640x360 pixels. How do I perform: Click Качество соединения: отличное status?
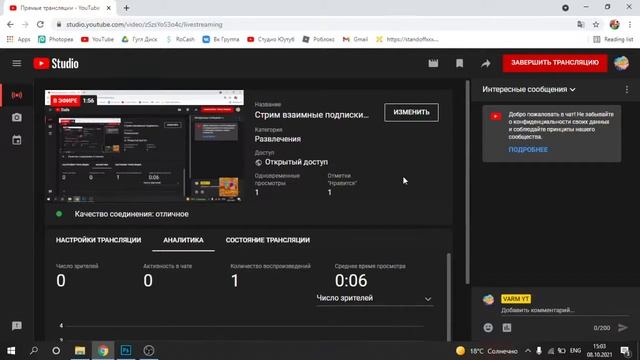131,214
